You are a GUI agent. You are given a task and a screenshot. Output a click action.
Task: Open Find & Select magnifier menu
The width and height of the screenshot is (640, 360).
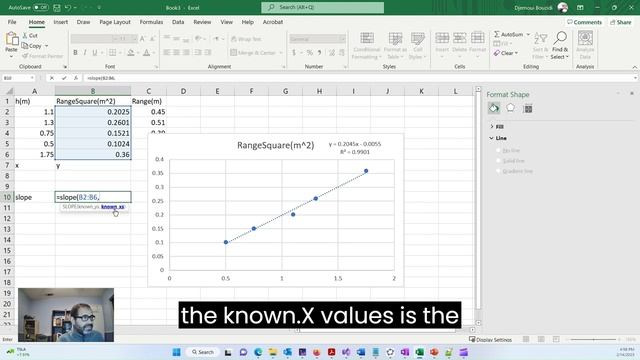(560, 46)
